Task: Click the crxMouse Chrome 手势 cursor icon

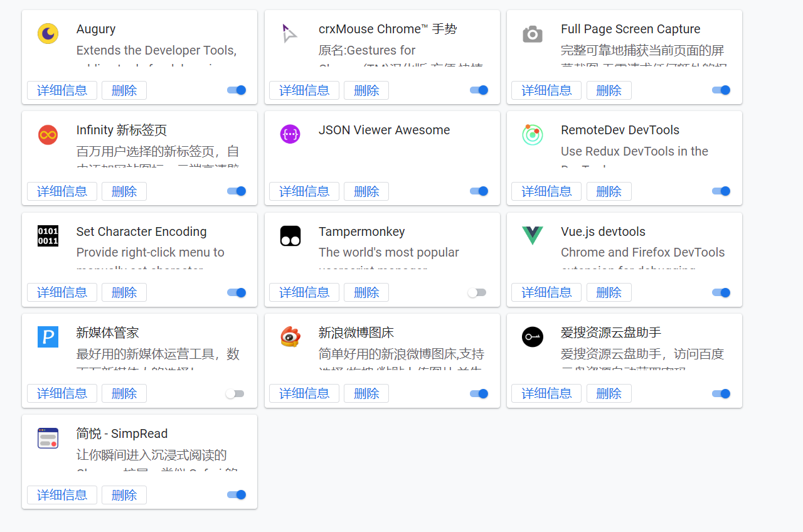Action: click(x=290, y=33)
